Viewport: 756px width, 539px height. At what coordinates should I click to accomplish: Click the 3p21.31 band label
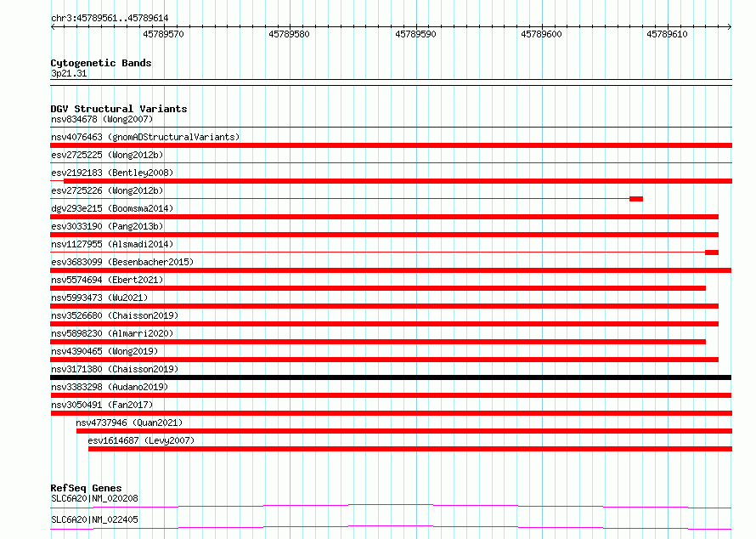[69, 73]
